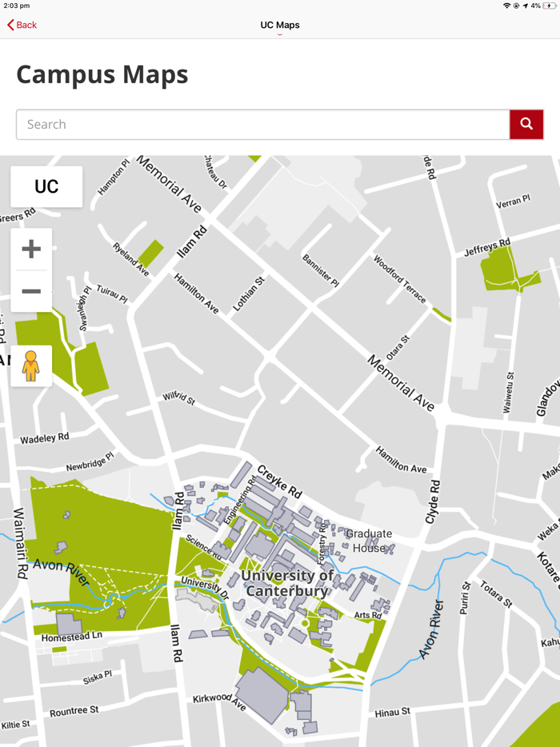Tap the Campus Maps heading
Viewport: 560px width, 747px height.
(101, 74)
